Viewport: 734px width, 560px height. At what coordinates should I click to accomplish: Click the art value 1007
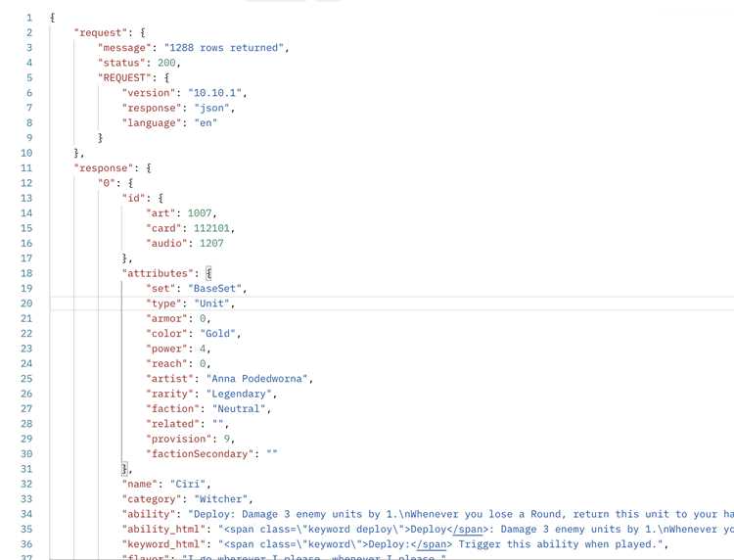200,213
